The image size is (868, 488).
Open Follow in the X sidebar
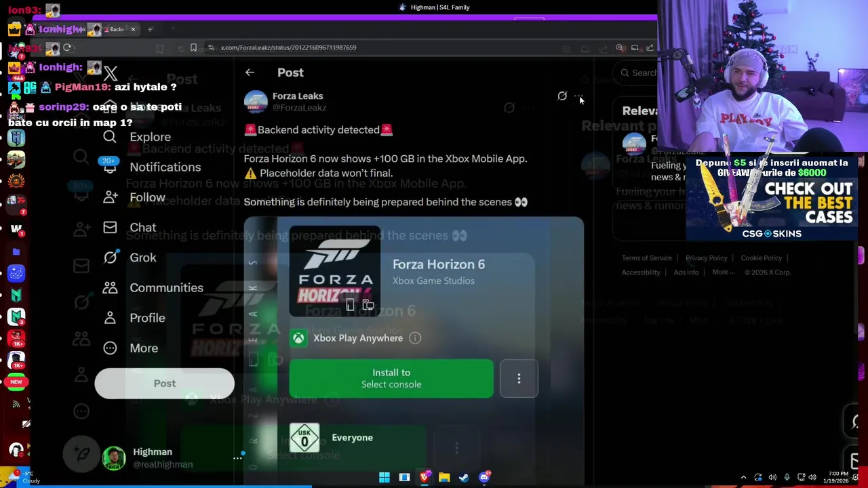[x=147, y=197]
